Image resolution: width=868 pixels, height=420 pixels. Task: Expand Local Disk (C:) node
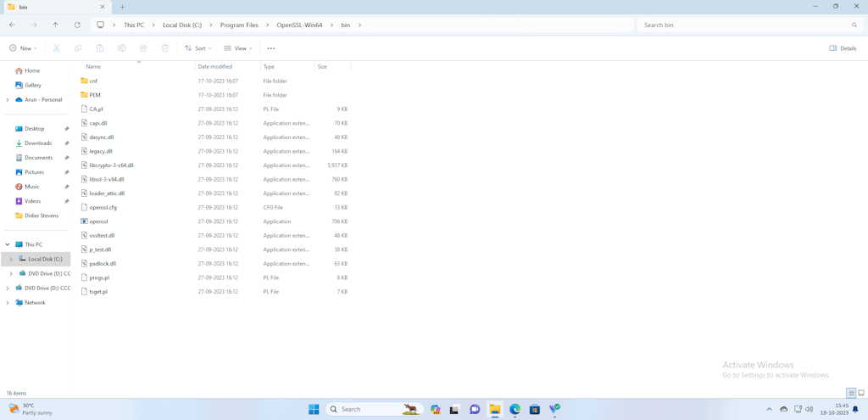pos(11,259)
